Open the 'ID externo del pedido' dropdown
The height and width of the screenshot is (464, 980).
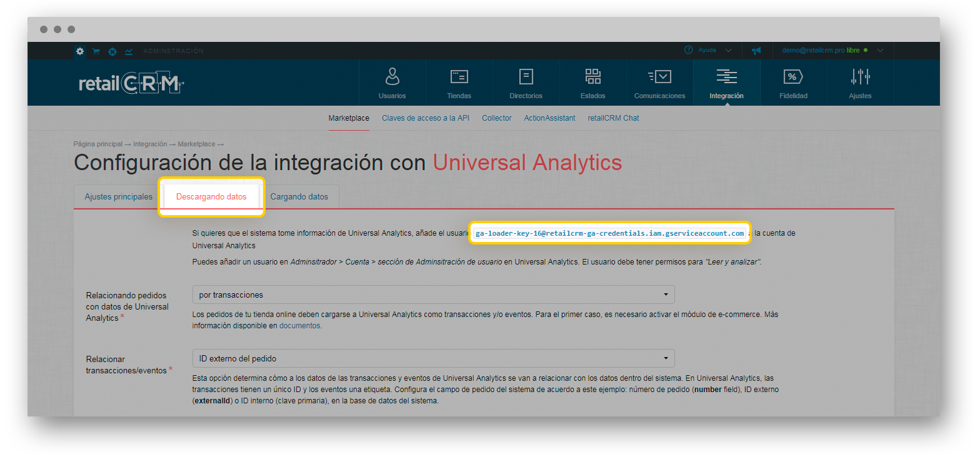433,358
